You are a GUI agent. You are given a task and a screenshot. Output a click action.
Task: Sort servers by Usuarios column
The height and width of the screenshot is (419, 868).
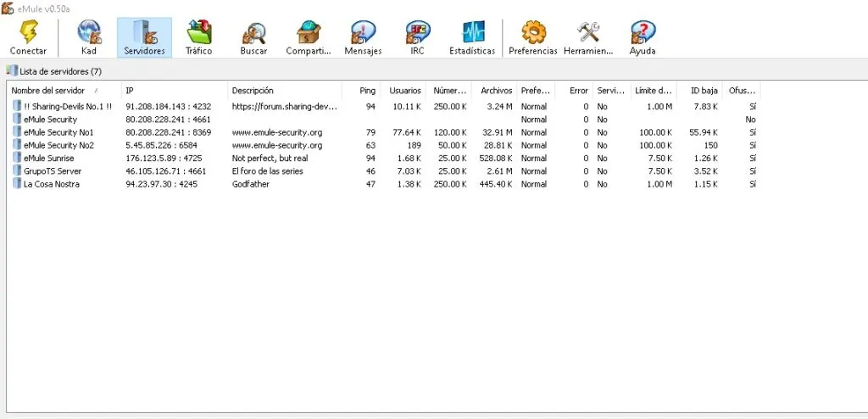pyautogui.click(x=403, y=91)
